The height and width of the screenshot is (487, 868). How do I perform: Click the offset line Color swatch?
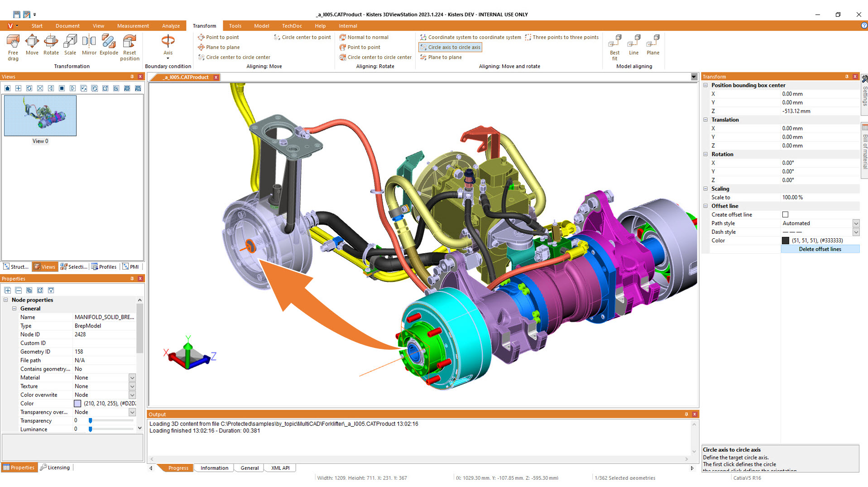pos(786,241)
